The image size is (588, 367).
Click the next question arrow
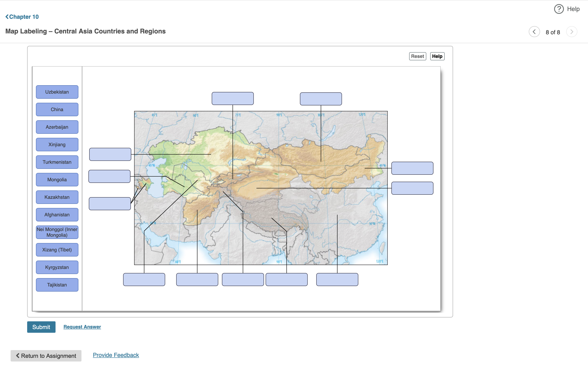pos(571,32)
